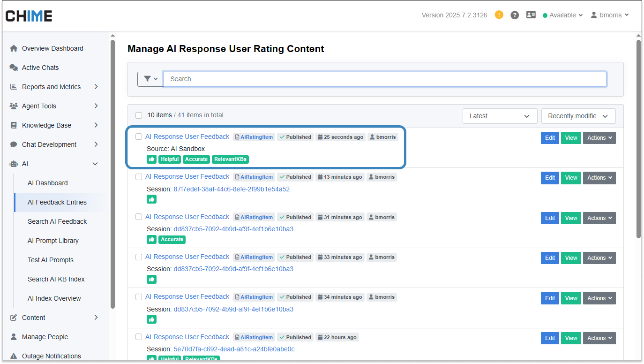
Task: Click the main page vertical scrollbar
Action: 638,139
